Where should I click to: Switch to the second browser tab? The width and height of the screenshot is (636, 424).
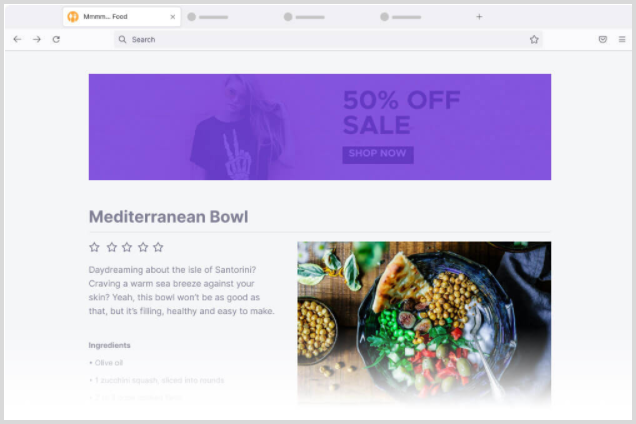[x=208, y=17]
